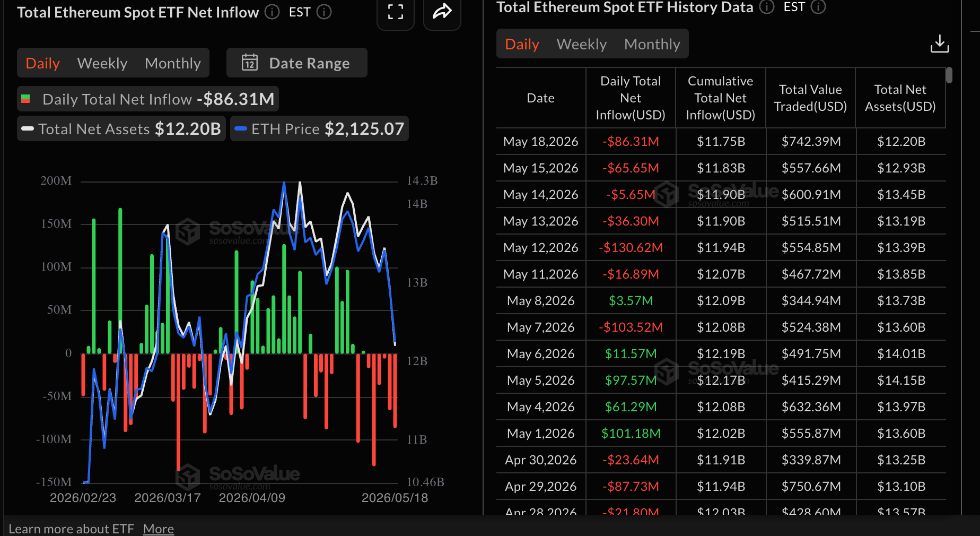The height and width of the screenshot is (536, 980).
Task: Click the Apr 29,2026 date cell
Action: (541, 486)
